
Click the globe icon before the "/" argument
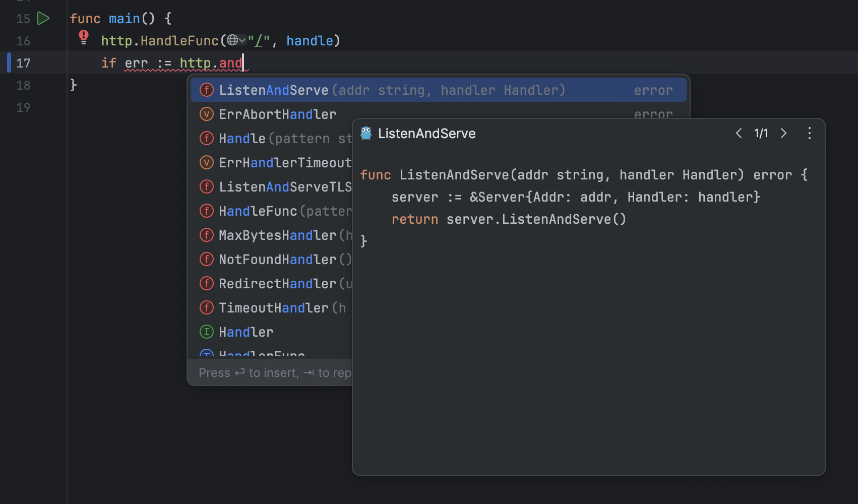232,40
